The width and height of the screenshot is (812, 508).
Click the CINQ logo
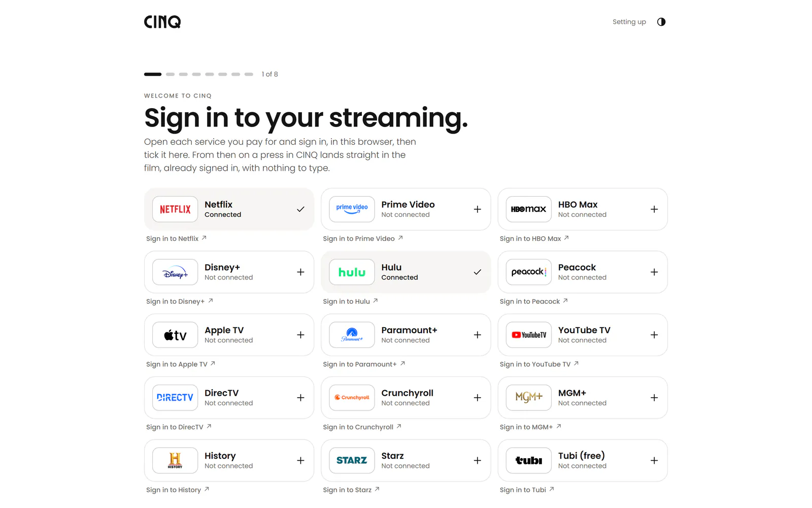[162, 22]
